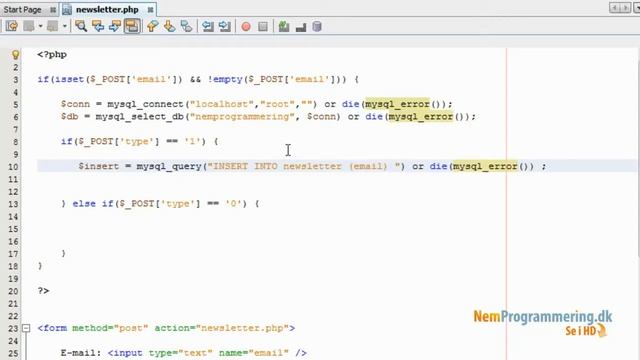Open the Forward history dropdown arrow
This screenshot has height=360, width=640.
pyautogui.click(x=64, y=27)
